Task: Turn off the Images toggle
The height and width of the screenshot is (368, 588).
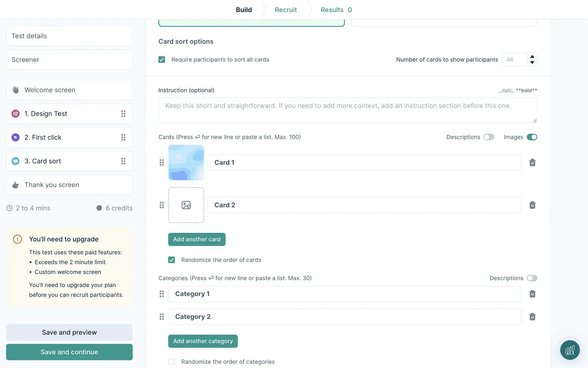Action: [x=532, y=137]
